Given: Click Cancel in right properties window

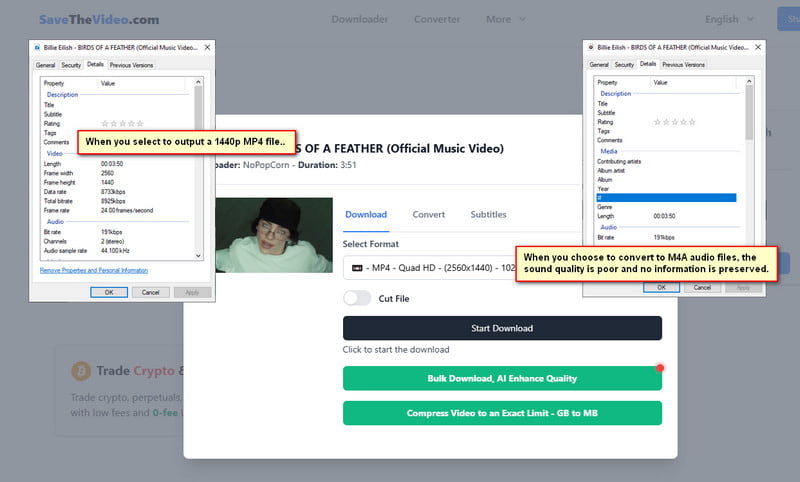Looking at the screenshot, I should tap(702, 287).
